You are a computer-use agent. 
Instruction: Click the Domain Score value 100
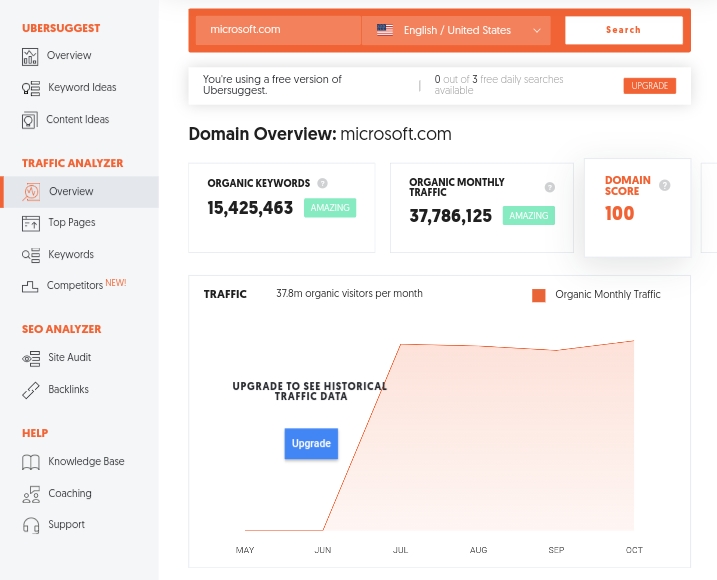(619, 214)
